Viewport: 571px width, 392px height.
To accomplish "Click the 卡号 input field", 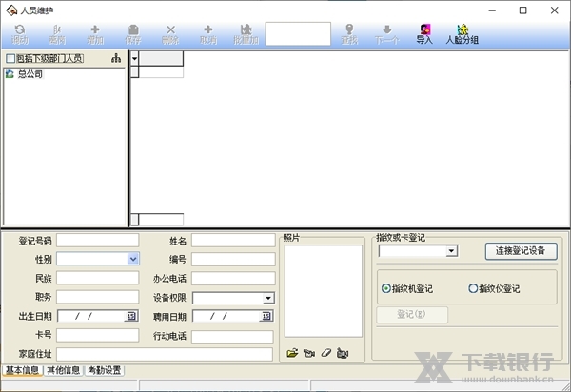I will click(98, 335).
